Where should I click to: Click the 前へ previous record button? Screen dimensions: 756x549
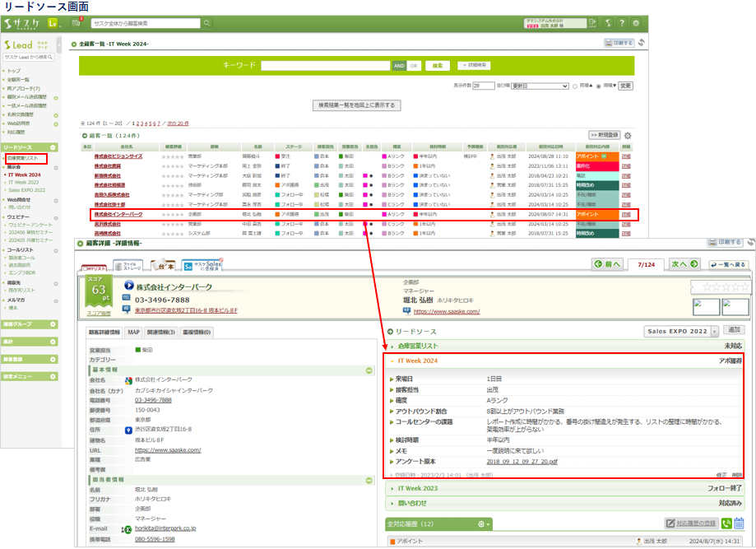[607, 264]
